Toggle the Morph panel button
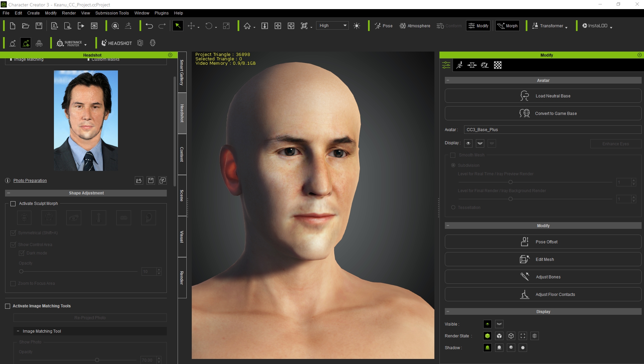This screenshot has height=364, width=644. (x=508, y=26)
